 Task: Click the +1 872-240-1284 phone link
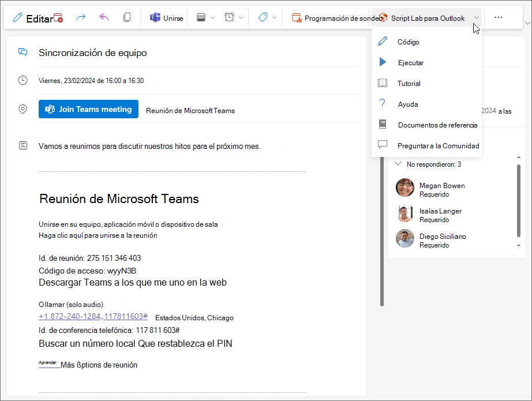[93, 316]
